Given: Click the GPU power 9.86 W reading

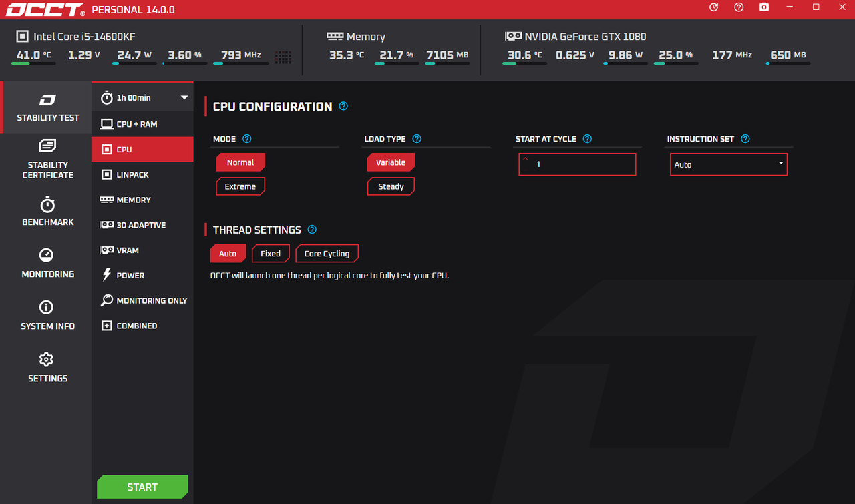Looking at the screenshot, I should click(x=625, y=55).
